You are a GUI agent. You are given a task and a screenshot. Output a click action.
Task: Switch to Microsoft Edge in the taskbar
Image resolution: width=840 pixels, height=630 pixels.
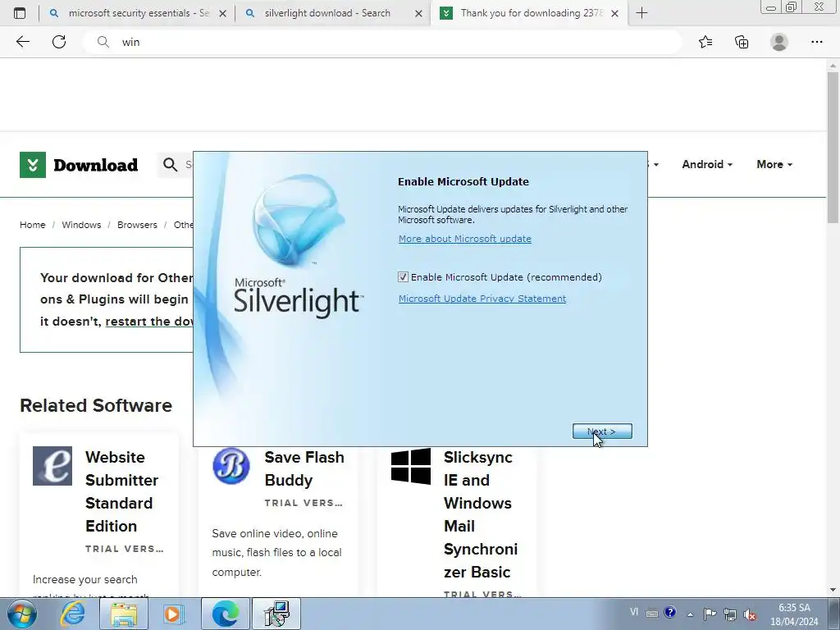[x=226, y=614]
